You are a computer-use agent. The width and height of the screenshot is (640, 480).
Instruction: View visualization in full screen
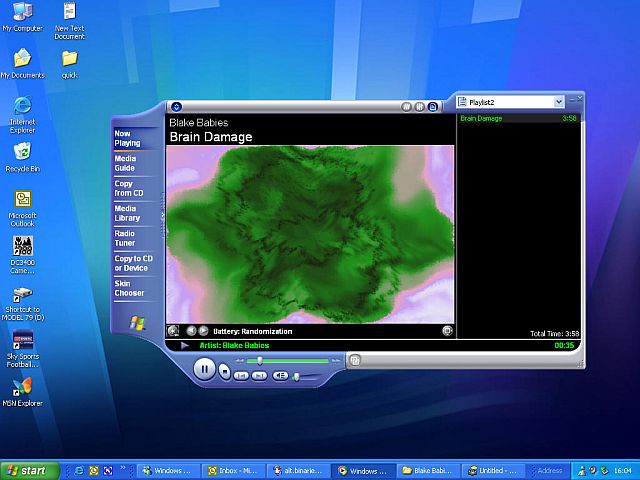pyautogui.click(x=447, y=331)
